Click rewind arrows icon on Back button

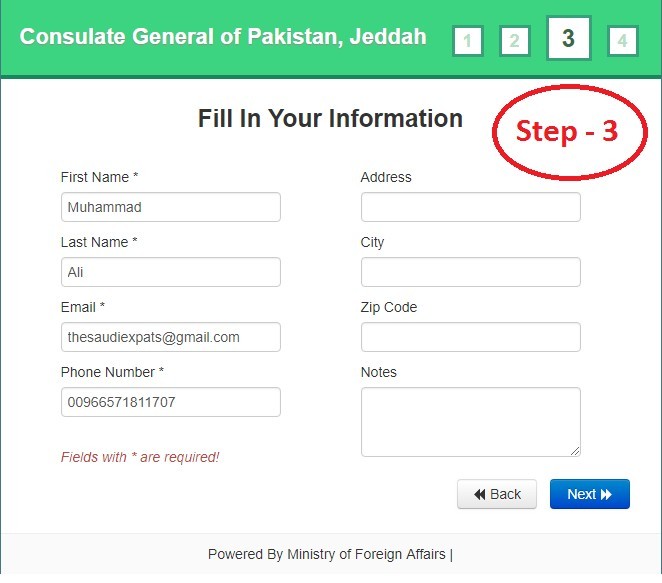tap(480, 494)
